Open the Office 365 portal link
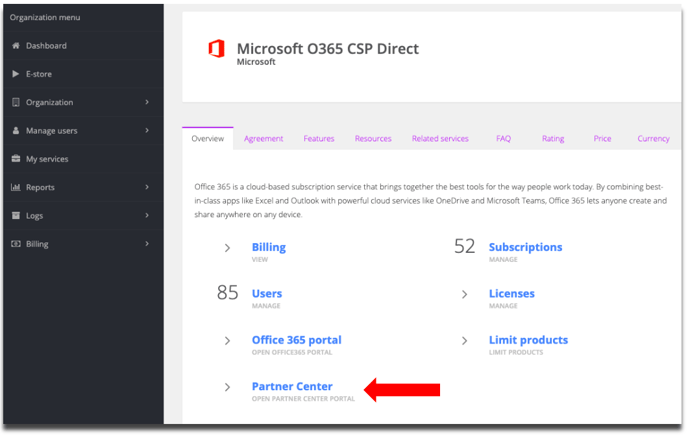Screen dimensions: 688x435 tap(296, 340)
